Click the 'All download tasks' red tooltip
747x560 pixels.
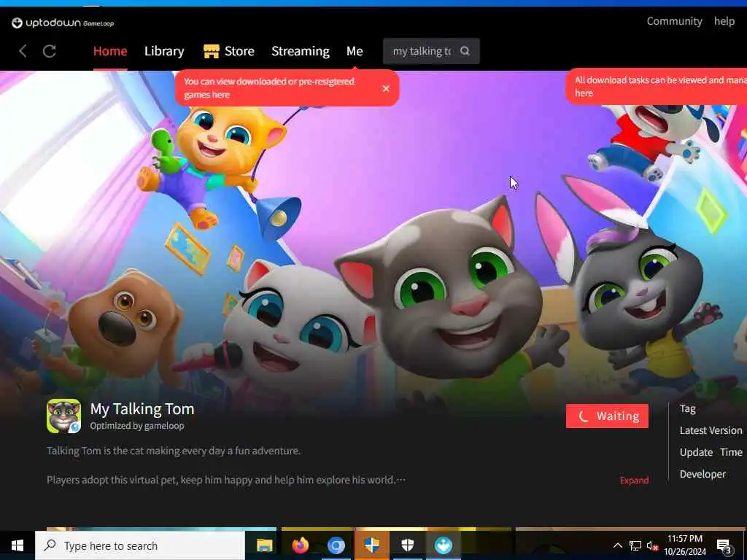[x=657, y=86]
